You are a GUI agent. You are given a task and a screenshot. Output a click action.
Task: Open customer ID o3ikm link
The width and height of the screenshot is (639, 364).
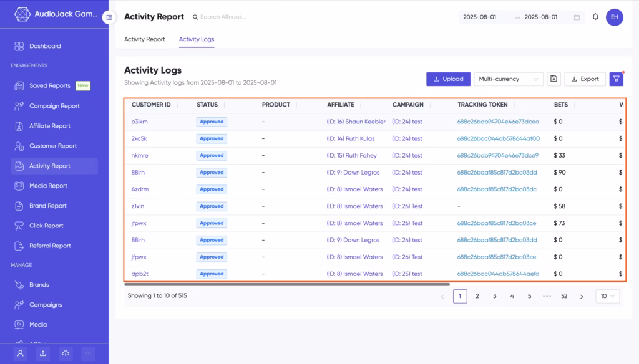click(x=139, y=122)
